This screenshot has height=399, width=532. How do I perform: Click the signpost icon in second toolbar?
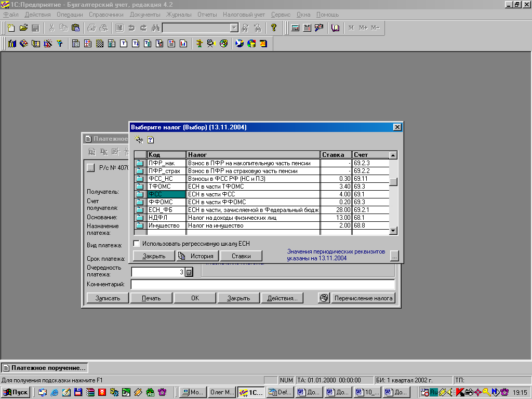[199, 44]
